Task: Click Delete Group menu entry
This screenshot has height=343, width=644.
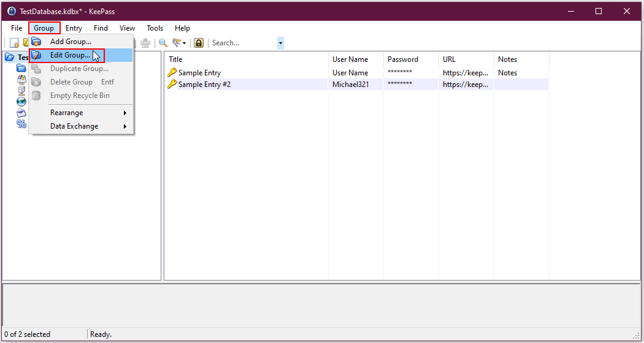Action: [81, 82]
